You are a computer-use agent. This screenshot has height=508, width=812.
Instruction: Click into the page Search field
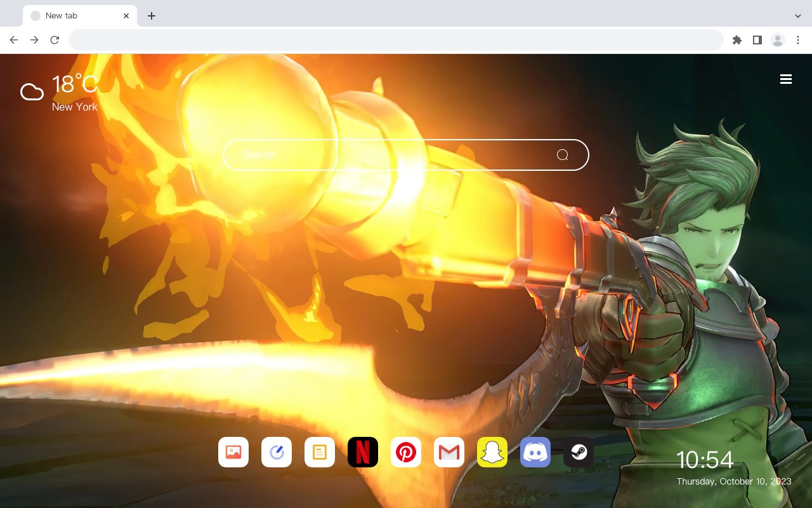406,155
